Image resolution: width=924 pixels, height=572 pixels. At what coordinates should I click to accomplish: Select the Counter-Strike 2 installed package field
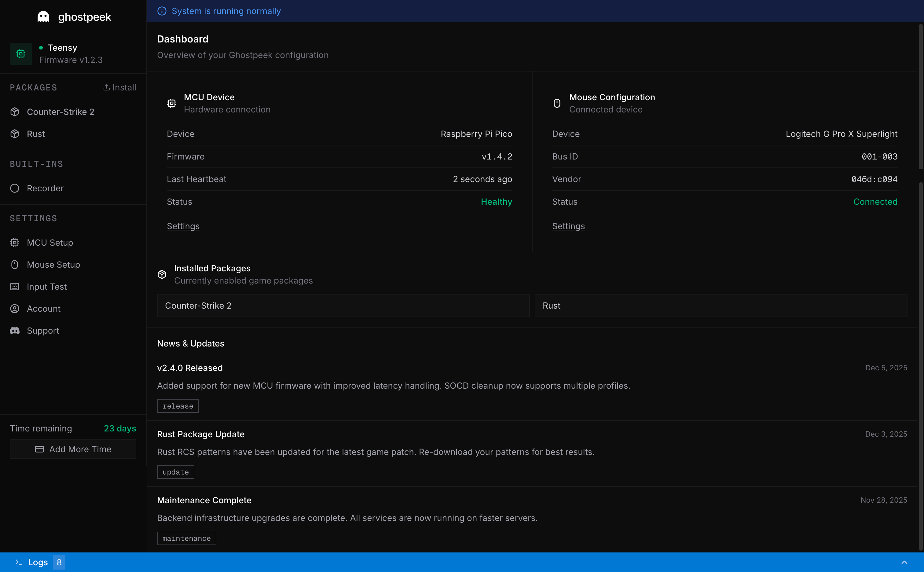pyautogui.click(x=342, y=305)
